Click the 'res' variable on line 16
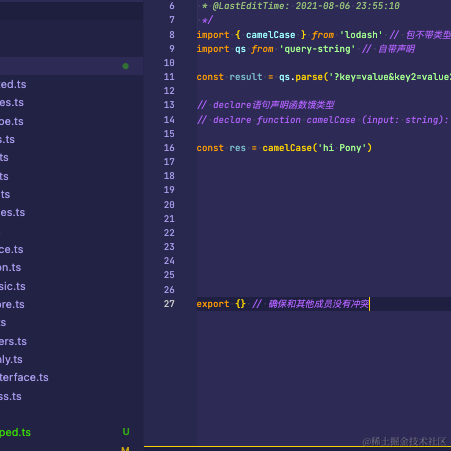This screenshot has width=451, height=451. pos(237,148)
